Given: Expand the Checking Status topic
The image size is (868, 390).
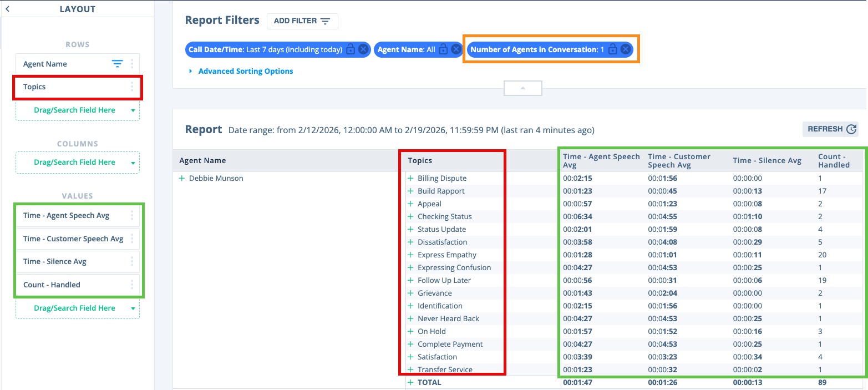Looking at the screenshot, I should pos(411,217).
